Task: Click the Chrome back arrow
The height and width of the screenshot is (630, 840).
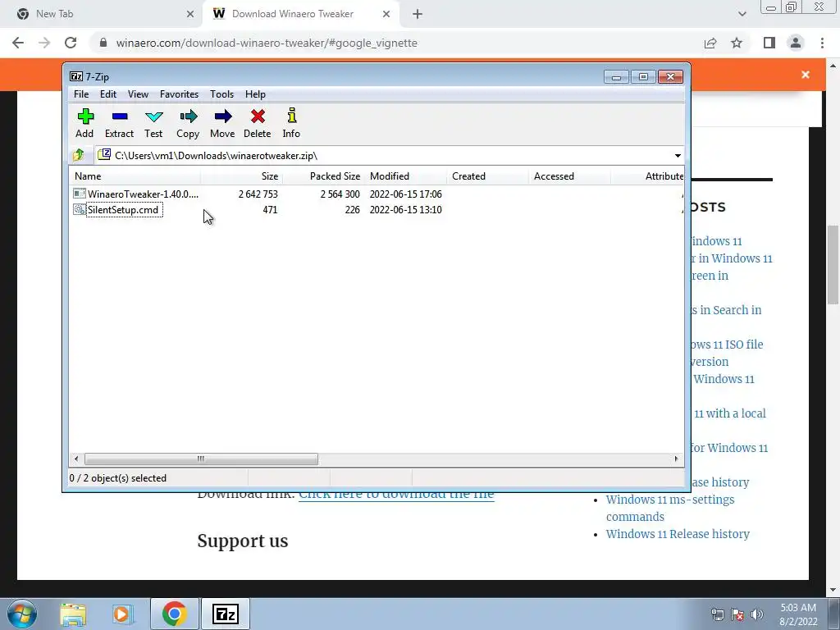Action: click(18, 43)
